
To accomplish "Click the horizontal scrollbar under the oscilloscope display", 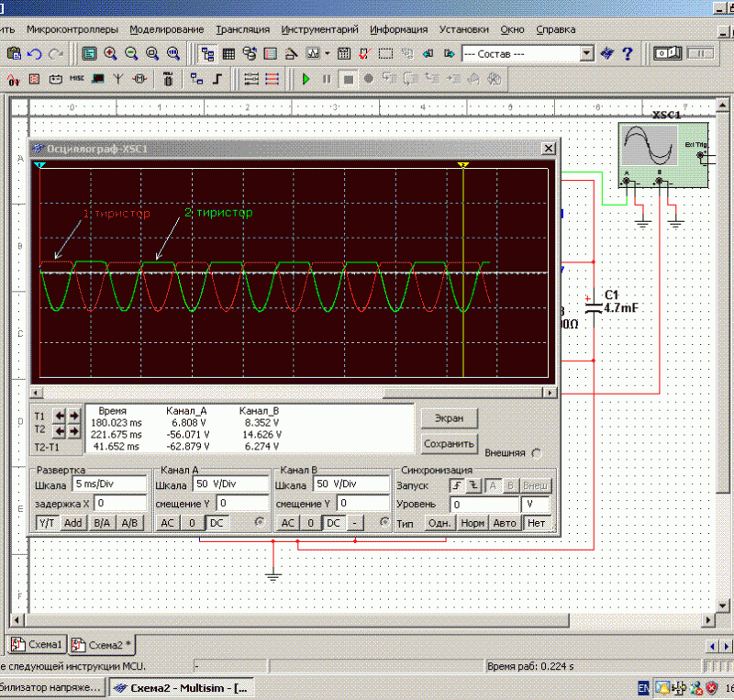I will pyautogui.click(x=275, y=392).
